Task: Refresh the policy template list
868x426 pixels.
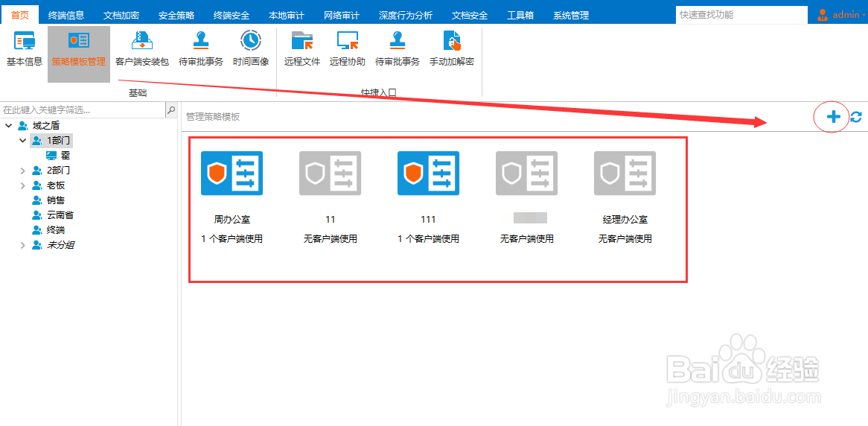Action: tap(856, 117)
